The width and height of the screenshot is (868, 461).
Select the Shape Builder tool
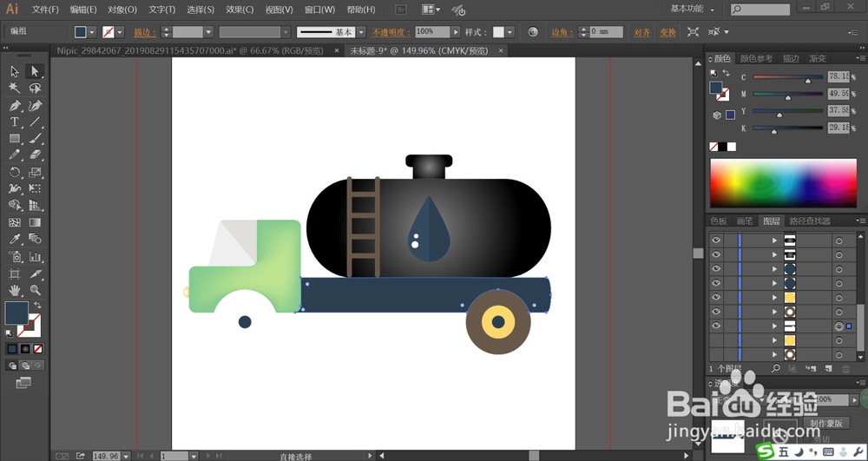15,205
